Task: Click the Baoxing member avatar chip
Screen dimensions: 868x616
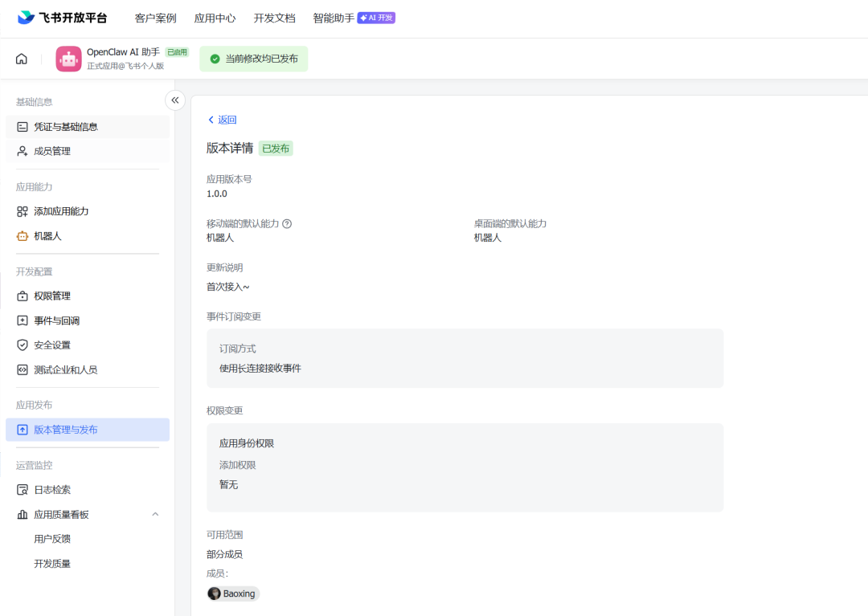Action: (x=232, y=594)
